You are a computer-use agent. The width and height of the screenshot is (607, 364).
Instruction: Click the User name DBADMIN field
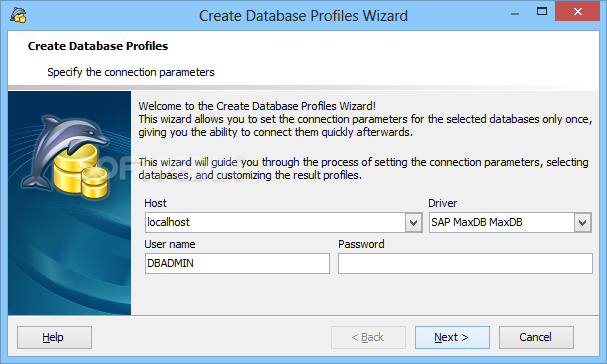pos(237,264)
